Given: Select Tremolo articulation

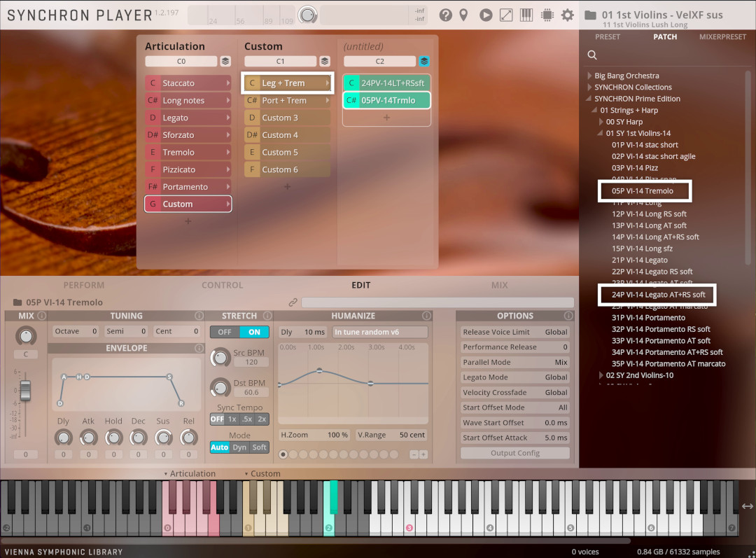Looking at the screenshot, I should coord(188,152).
